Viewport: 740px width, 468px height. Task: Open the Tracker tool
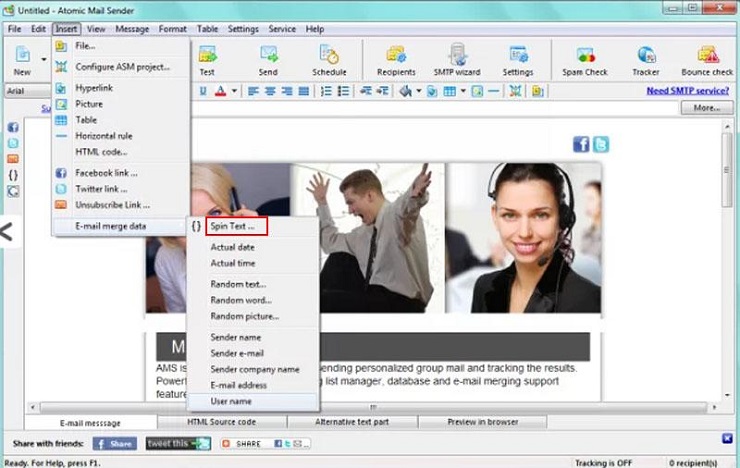[646, 59]
